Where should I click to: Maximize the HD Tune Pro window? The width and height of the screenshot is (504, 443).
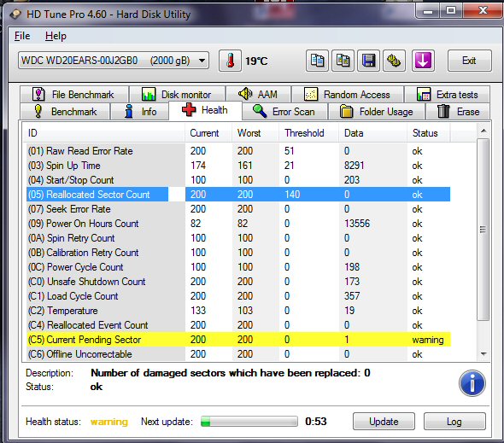click(x=451, y=10)
